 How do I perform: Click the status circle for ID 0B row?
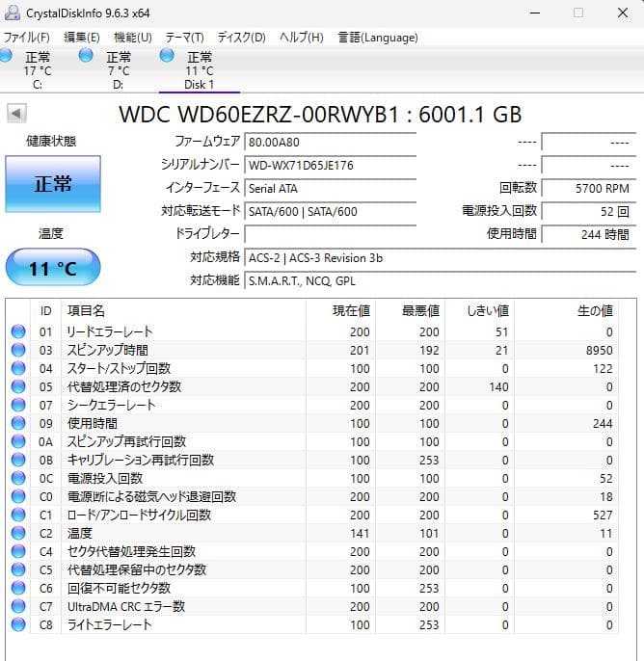tap(18, 460)
